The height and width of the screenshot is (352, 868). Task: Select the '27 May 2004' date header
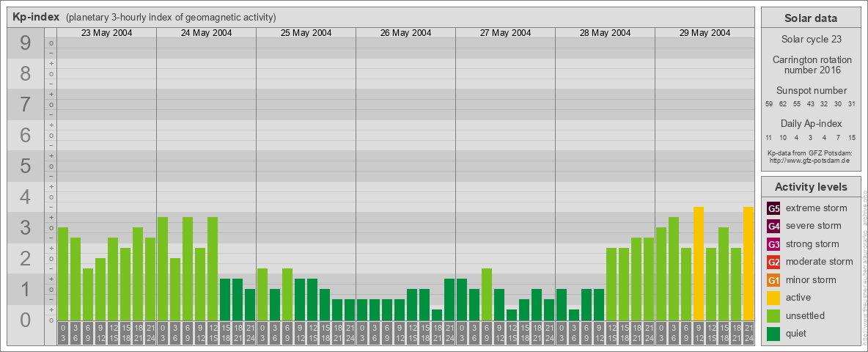(x=505, y=33)
